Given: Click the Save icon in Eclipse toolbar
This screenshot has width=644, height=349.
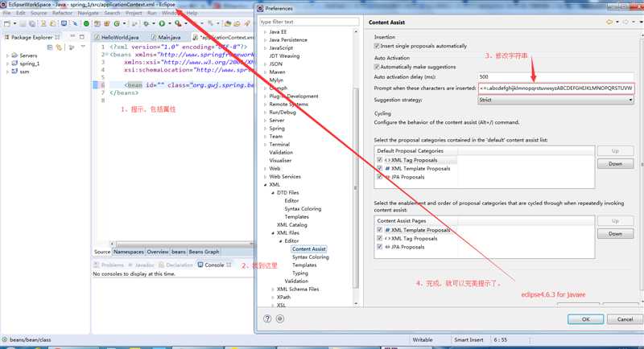Looking at the screenshot, I should click(x=23, y=24).
